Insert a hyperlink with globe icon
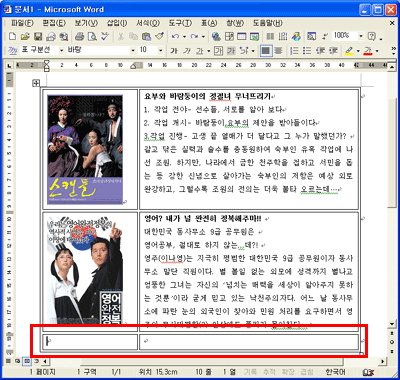Screen dimensions: 400x380 [216, 36]
